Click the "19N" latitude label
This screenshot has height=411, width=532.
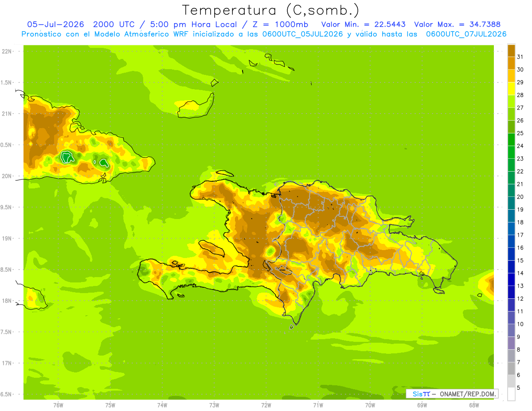[x=6, y=238]
